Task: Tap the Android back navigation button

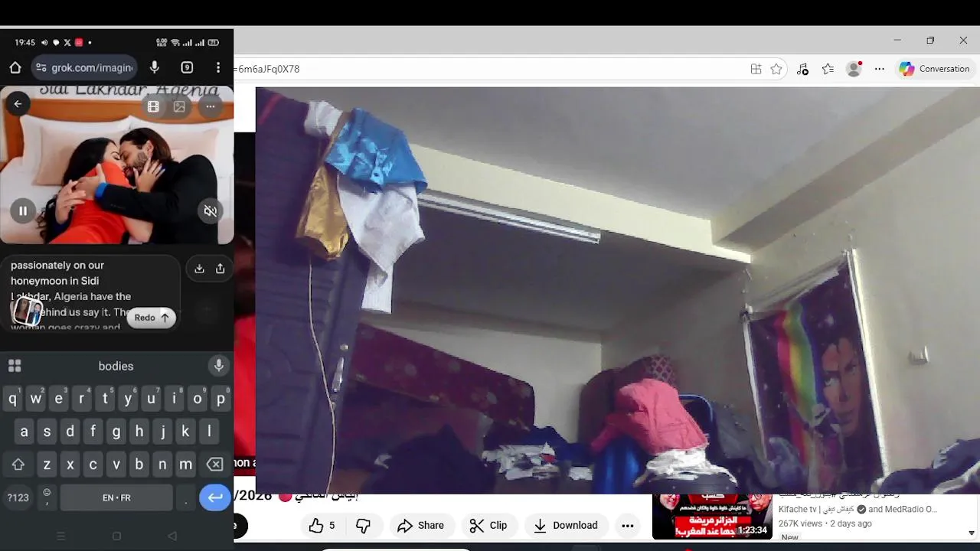Action: click(171, 536)
